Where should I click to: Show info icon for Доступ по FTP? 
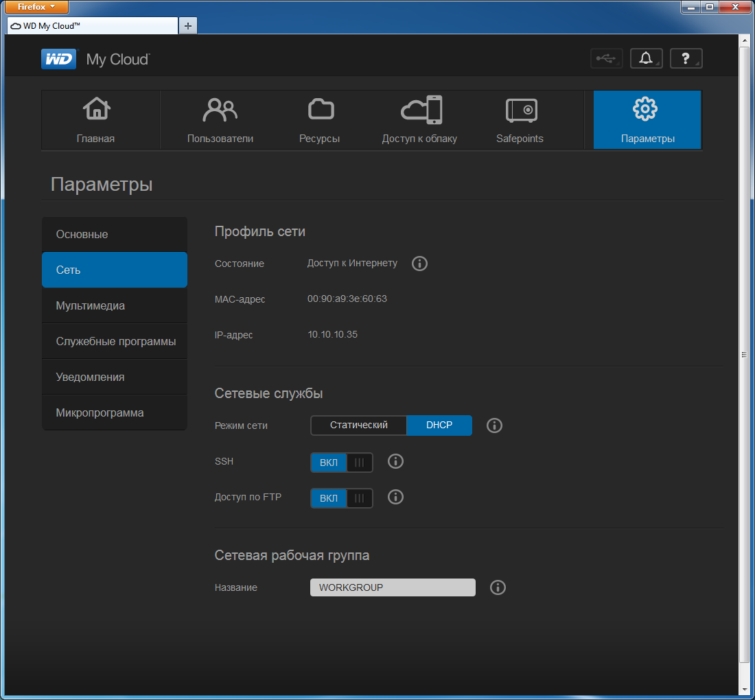[x=396, y=497]
